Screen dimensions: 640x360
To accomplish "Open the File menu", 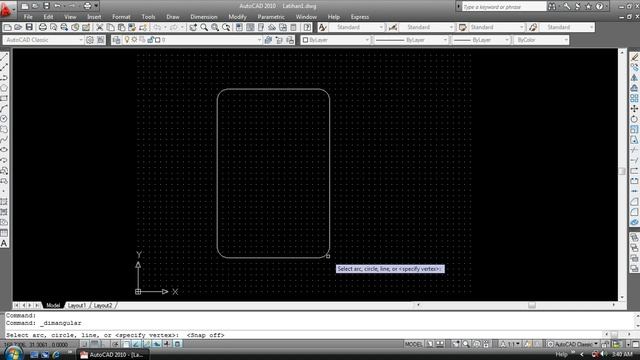I will (28, 17).
